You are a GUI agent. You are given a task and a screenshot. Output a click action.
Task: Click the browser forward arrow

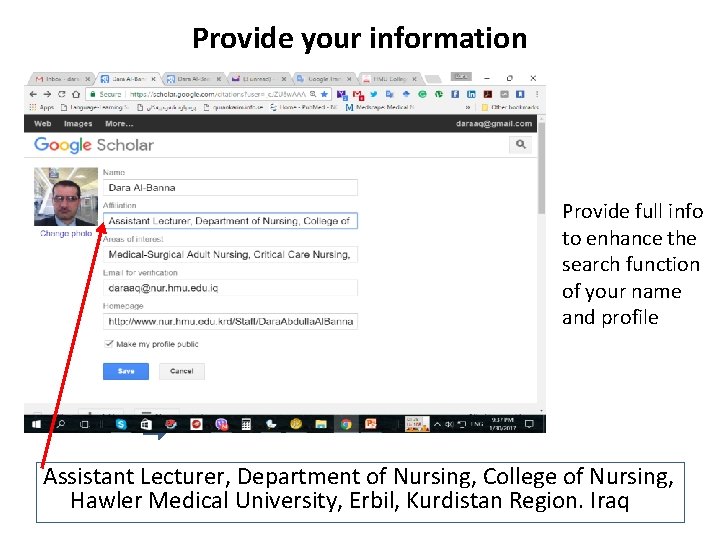coord(47,94)
